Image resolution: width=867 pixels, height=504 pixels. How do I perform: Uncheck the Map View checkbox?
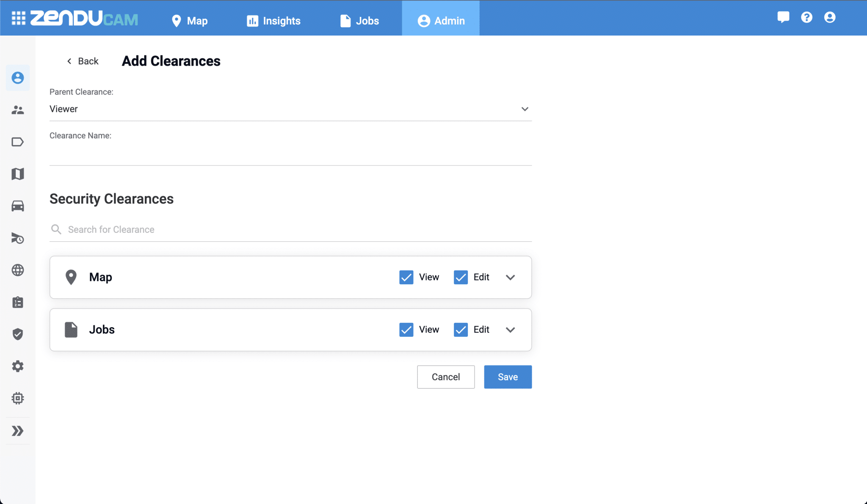[406, 277]
